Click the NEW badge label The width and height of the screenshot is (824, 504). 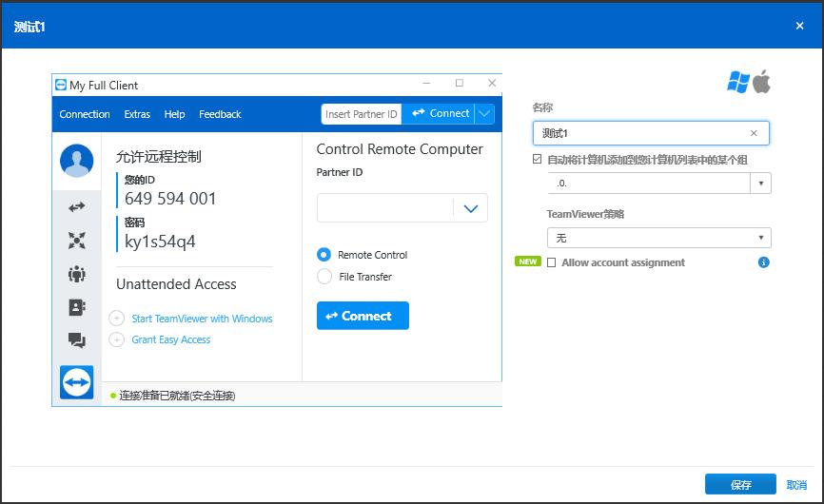click(528, 262)
